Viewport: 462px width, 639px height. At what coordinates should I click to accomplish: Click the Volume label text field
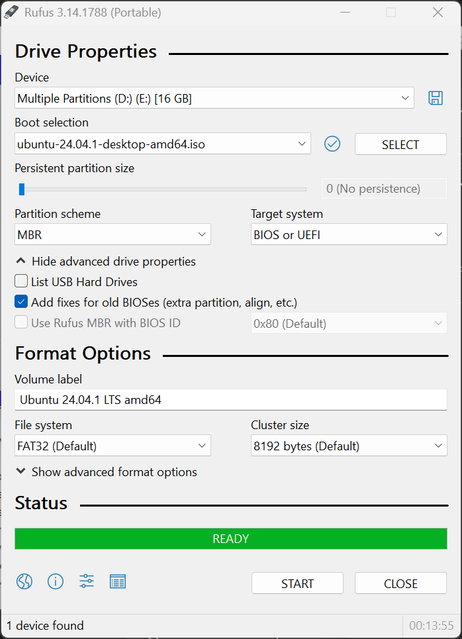[x=231, y=400]
